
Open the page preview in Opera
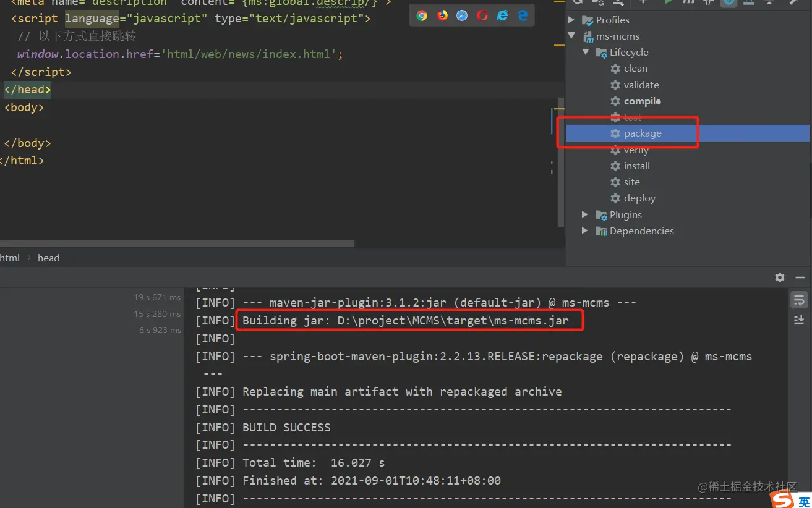click(x=482, y=16)
